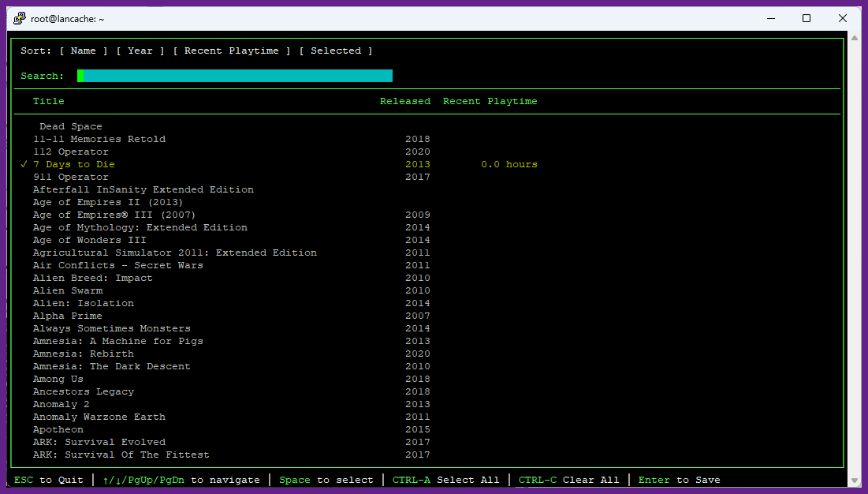Viewport: 868px width, 494px height.
Task: Select the Dead Space row
Action: tap(71, 126)
